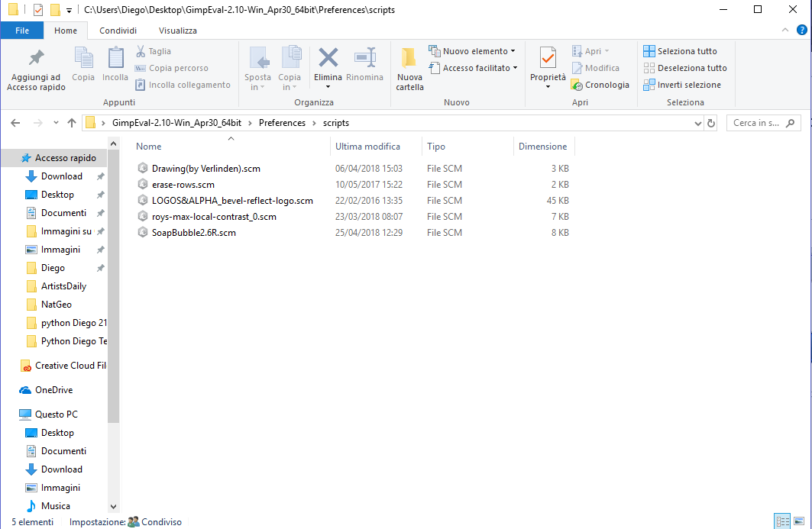Open Copia in dropdown
The image size is (812, 529).
tap(289, 69)
